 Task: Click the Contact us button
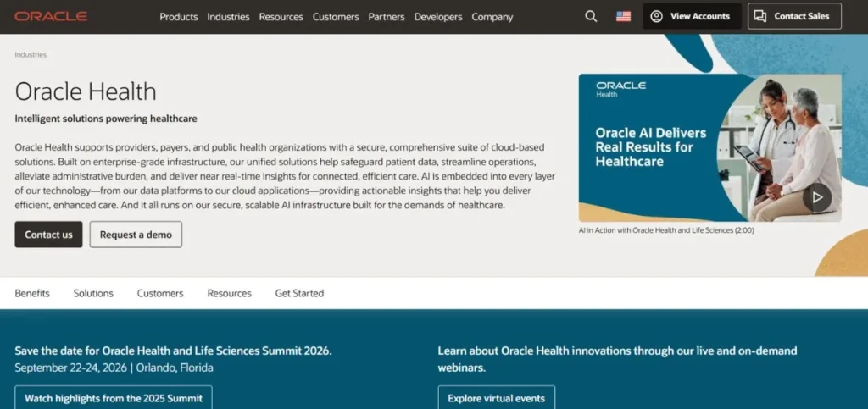point(48,235)
